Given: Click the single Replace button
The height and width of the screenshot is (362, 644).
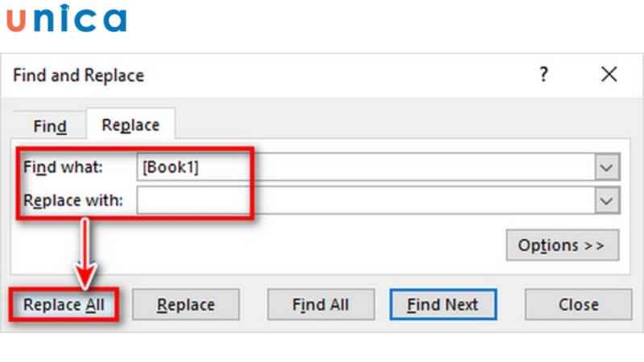Looking at the screenshot, I should coord(186,305).
